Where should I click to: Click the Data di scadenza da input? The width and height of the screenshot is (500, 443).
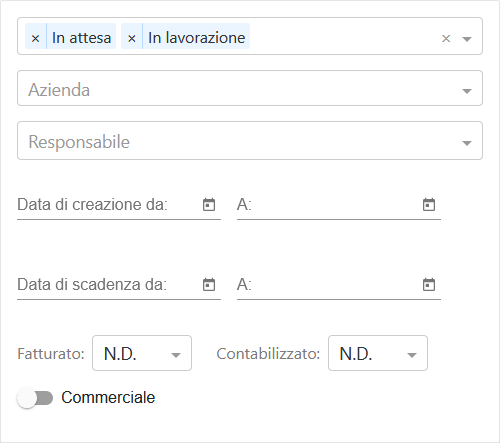pyautogui.click(x=109, y=285)
